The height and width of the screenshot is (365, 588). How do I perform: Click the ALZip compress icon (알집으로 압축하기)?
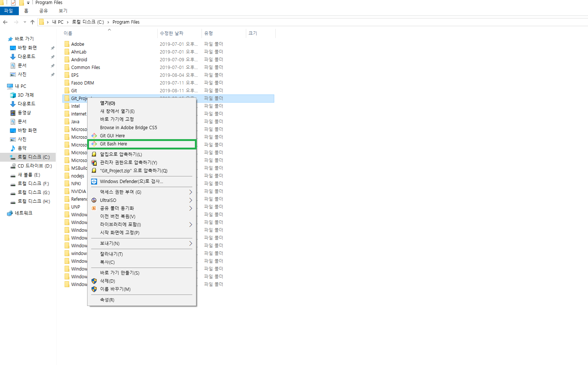tap(94, 154)
